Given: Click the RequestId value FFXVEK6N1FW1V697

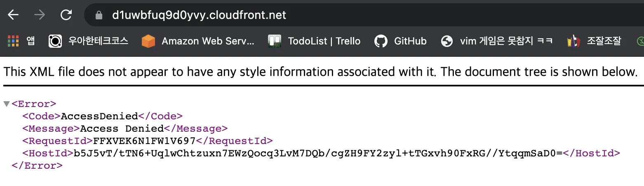Looking at the screenshot, I should coord(145,141).
